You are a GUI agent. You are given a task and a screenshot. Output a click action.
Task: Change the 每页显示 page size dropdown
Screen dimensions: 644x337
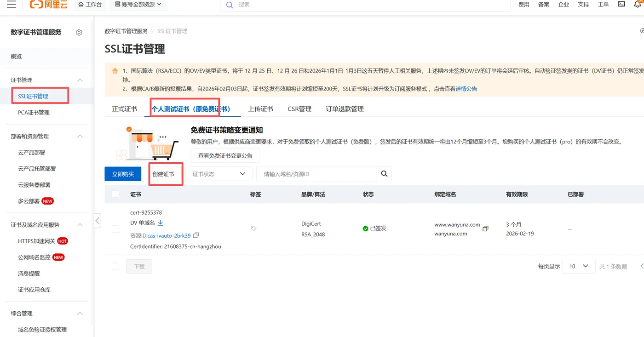(580, 266)
